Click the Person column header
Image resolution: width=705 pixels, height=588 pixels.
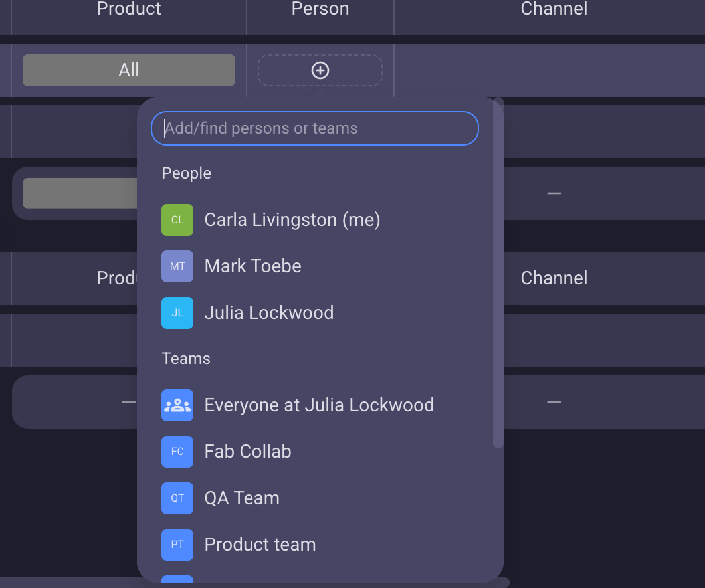coord(320,9)
